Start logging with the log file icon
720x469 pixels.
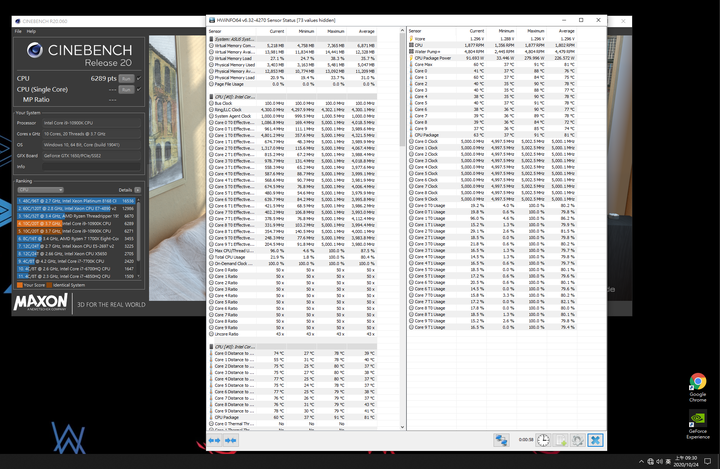click(561, 440)
